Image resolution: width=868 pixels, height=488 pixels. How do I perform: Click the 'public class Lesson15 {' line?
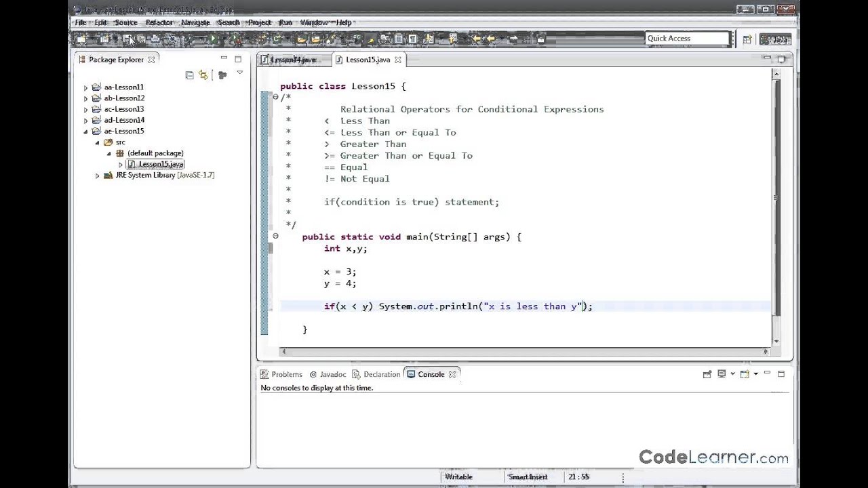point(342,86)
